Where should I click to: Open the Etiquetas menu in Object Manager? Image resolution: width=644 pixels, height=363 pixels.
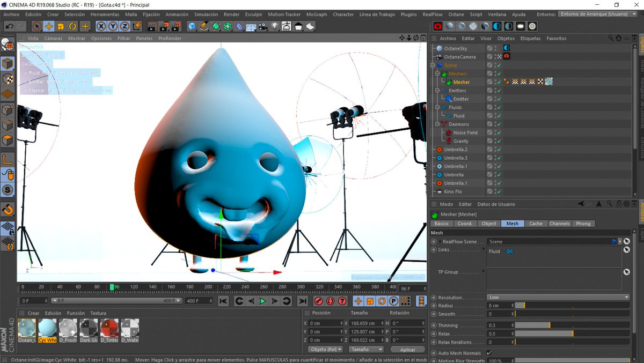coord(531,39)
